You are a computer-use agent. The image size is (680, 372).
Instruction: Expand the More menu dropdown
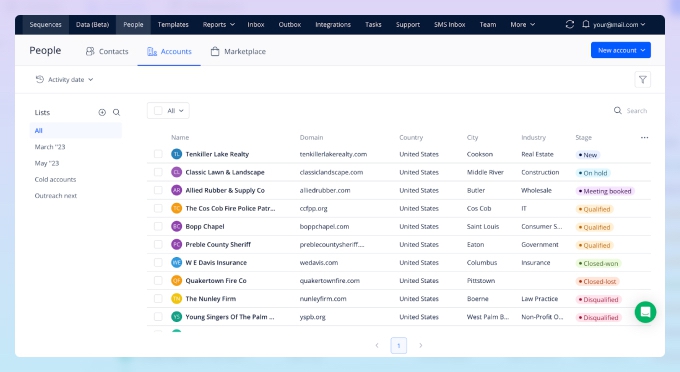(x=523, y=25)
